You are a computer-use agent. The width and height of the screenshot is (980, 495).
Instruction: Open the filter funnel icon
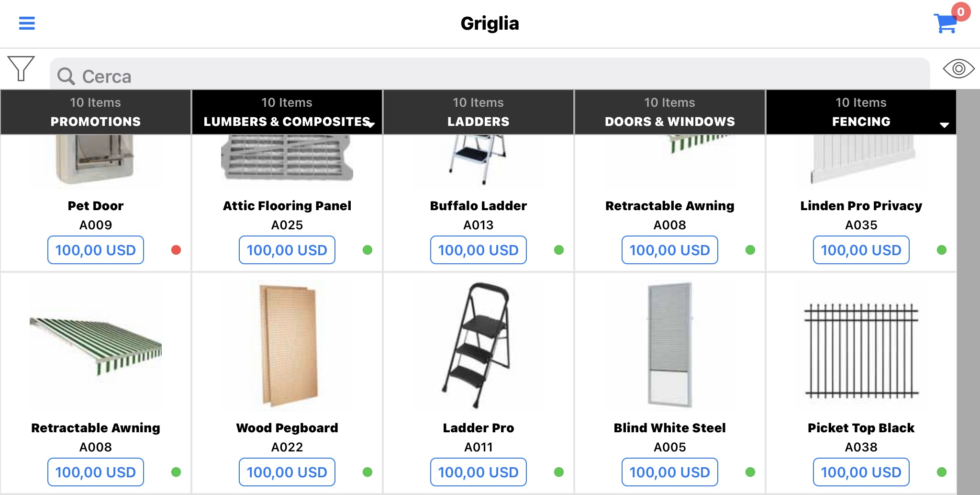click(x=21, y=68)
